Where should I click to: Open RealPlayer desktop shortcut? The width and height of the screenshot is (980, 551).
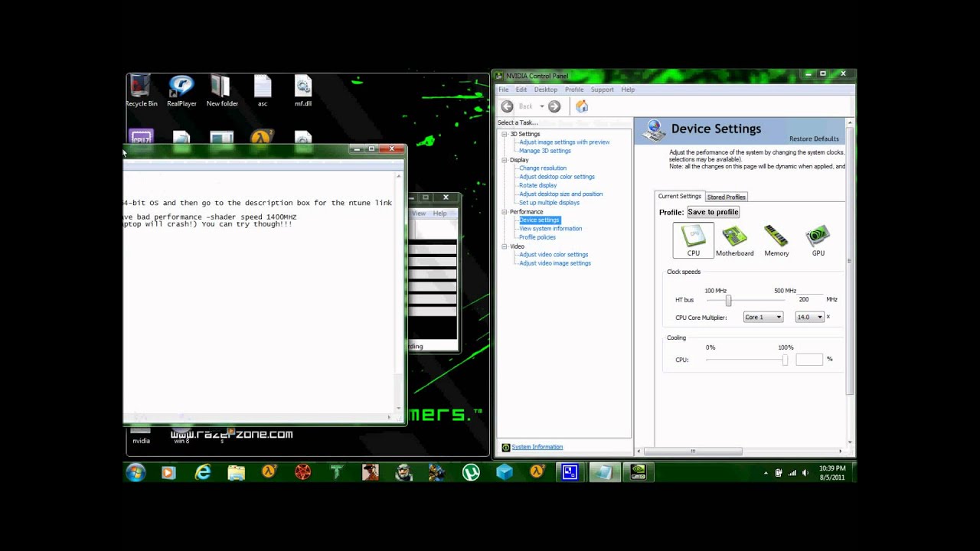click(x=181, y=91)
